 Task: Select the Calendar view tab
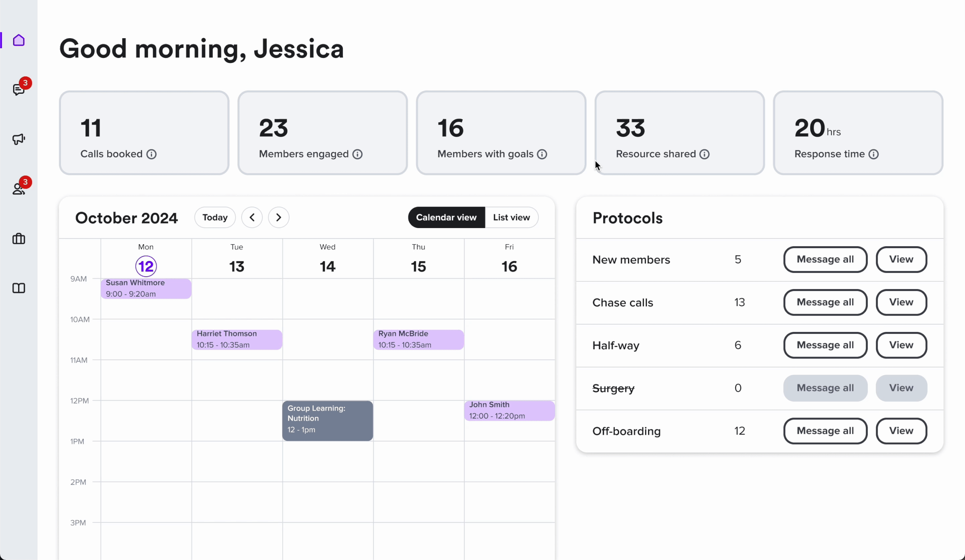[x=446, y=217]
